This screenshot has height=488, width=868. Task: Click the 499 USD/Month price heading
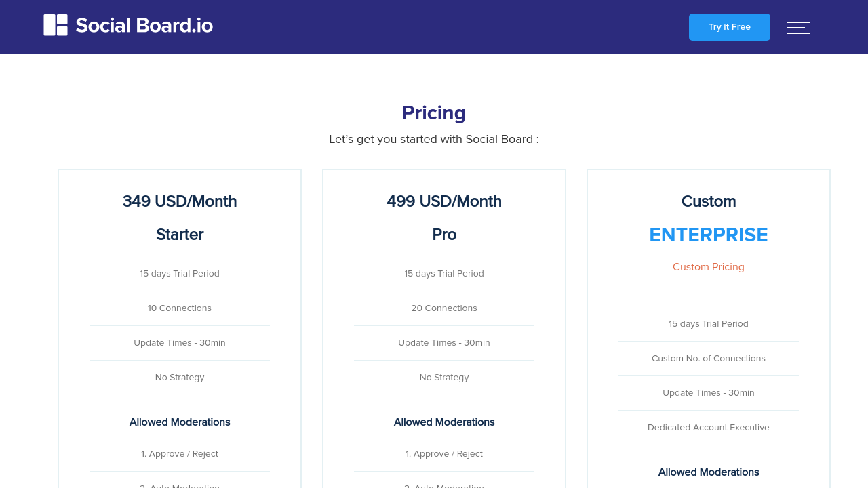(444, 201)
